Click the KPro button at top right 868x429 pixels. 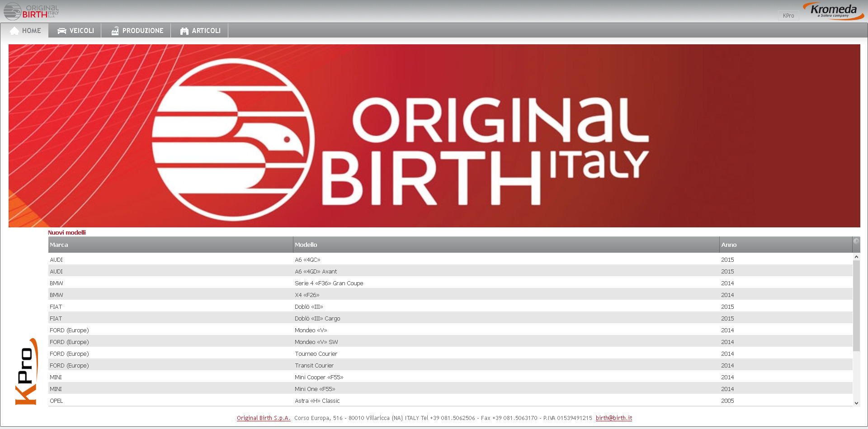pyautogui.click(x=788, y=15)
